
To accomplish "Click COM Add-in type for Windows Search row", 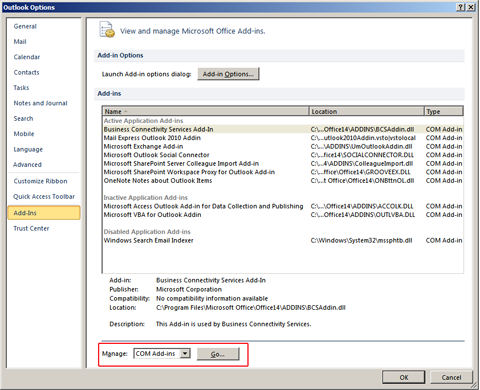I will tap(444, 241).
